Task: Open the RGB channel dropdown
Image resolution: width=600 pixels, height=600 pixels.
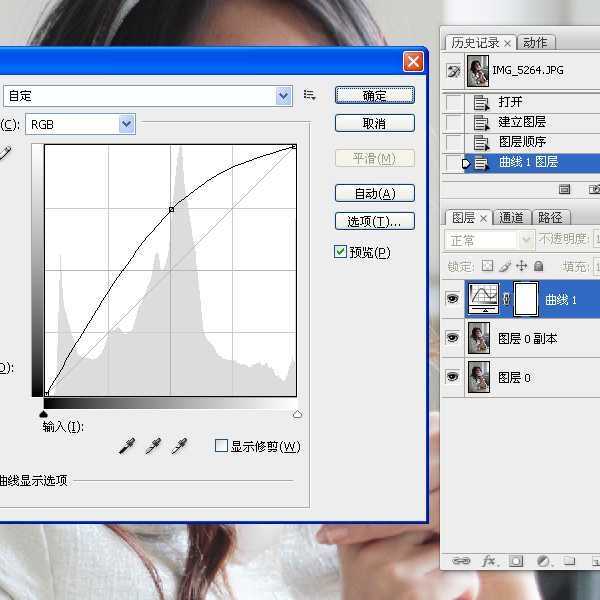Action: tap(126, 124)
